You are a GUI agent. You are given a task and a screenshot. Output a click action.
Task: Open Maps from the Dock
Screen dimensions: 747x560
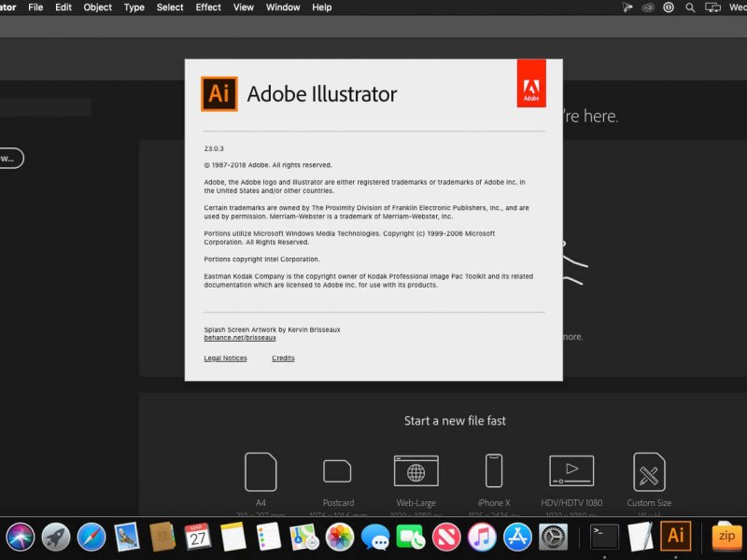pos(304,537)
